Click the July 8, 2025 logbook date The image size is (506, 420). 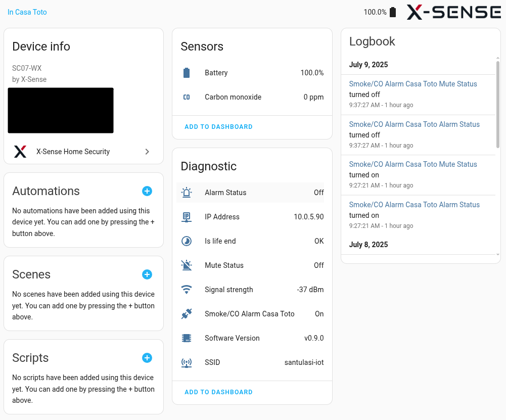369,245
